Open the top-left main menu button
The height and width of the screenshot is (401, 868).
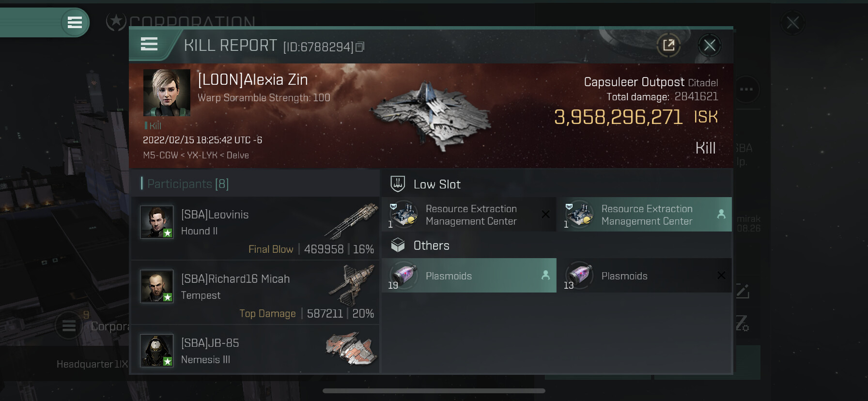[75, 22]
